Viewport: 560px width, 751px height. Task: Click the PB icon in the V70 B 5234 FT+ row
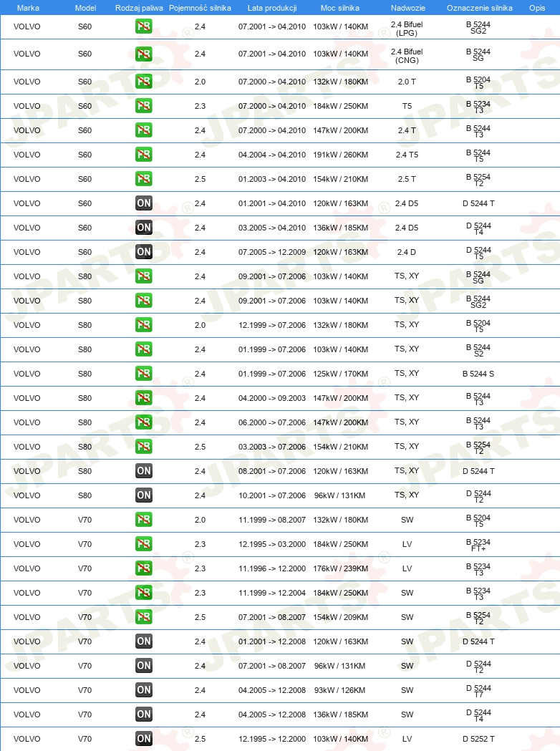coord(144,544)
